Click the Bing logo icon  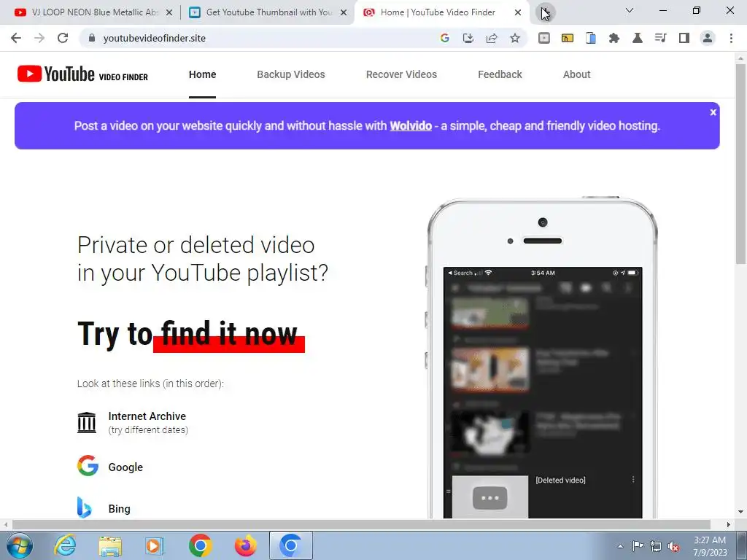tap(85, 507)
